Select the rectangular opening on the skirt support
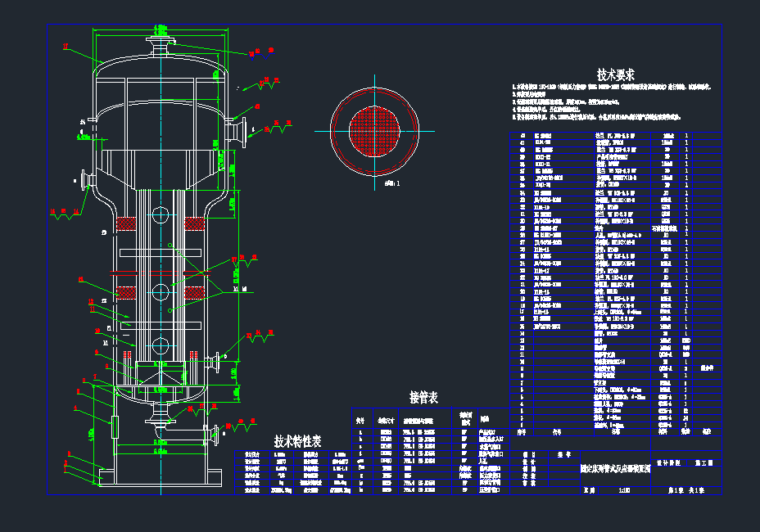This screenshot has height=532, width=760. point(114,426)
